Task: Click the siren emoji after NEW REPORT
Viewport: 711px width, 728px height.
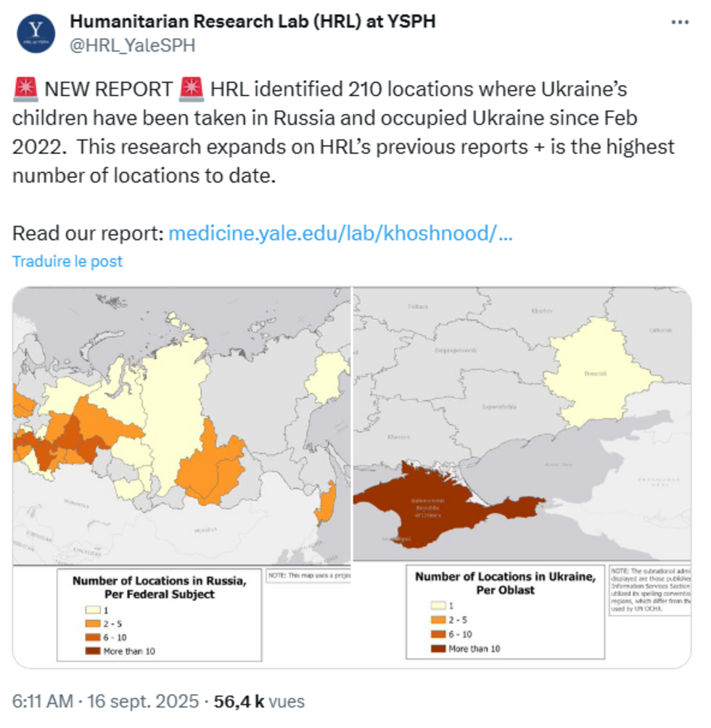Action: coord(192,90)
